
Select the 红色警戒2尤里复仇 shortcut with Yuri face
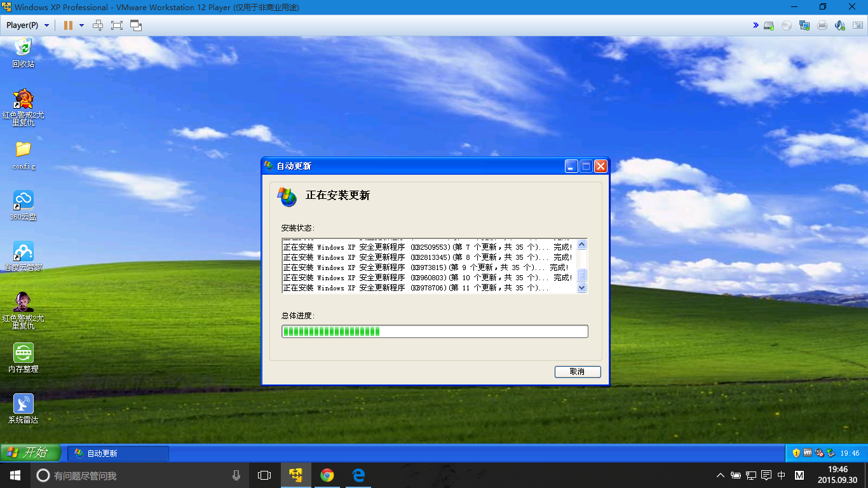[24, 311]
